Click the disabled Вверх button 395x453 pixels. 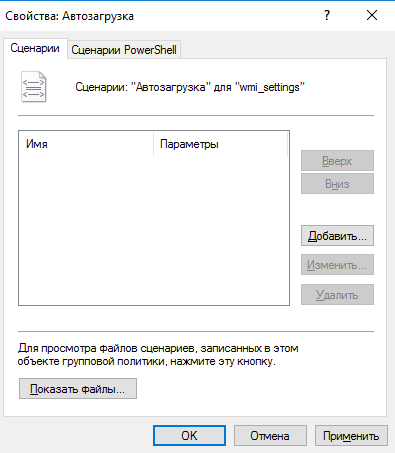[337, 161]
